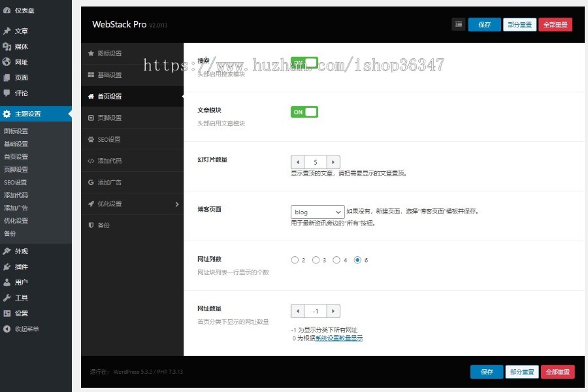588x392 pixels.
Task: Click the 收起菜单 collapse arrow icon
Action: coord(7,329)
